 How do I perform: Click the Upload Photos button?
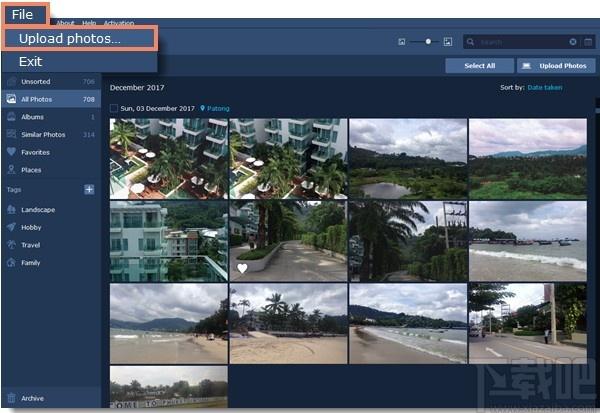(x=556, y=65)
